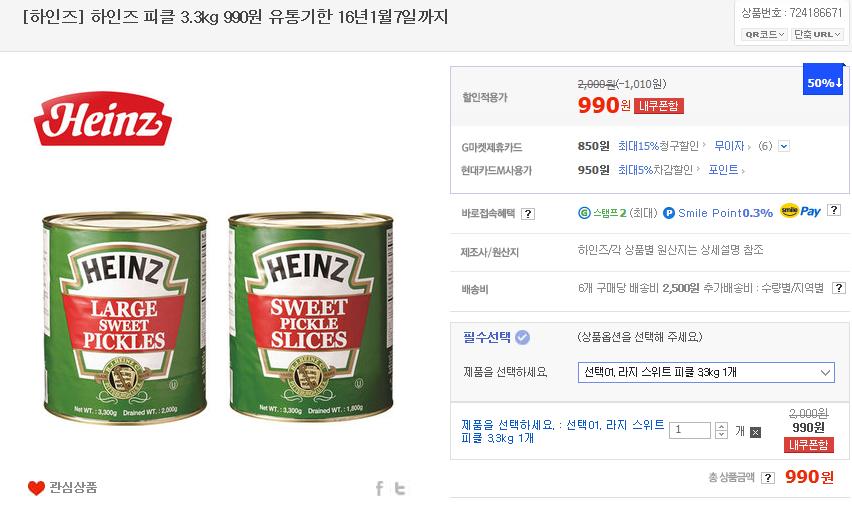Click the heart wishlist icon (관심상품)
This screenshot has width=852, height=507.
click(36, 488)
